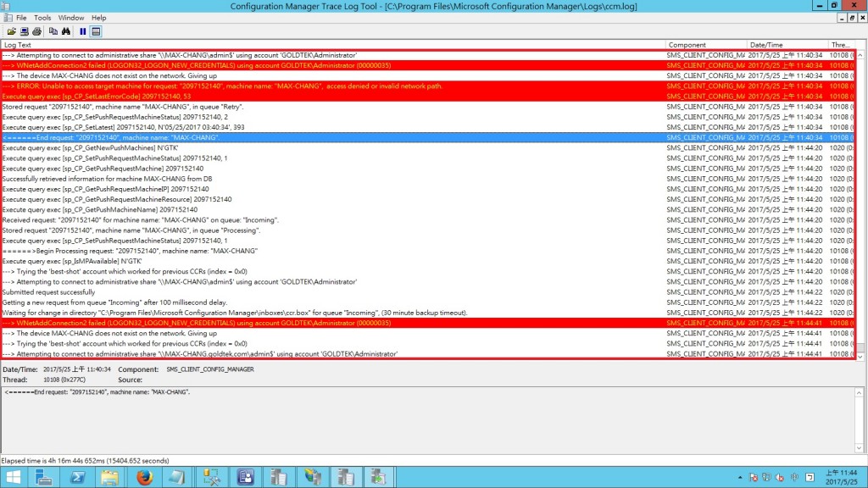Print the log using printer icon
868x488 pixels.
(37, 31)
